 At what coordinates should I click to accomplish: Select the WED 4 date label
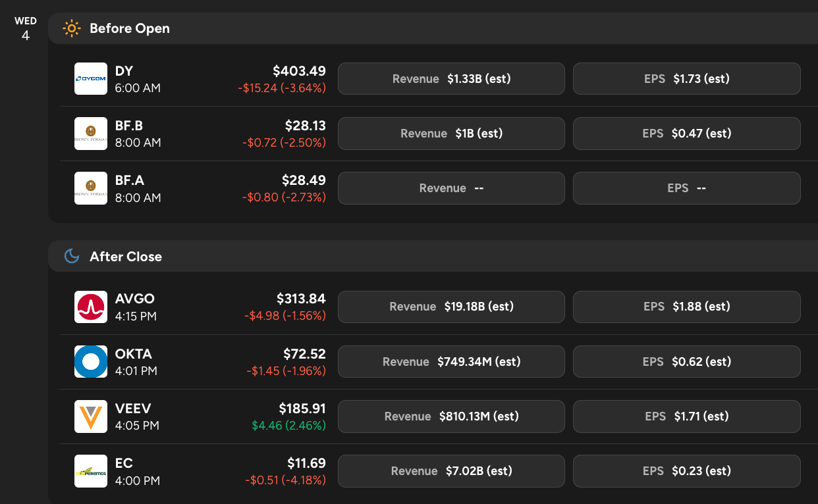point(25,29)
